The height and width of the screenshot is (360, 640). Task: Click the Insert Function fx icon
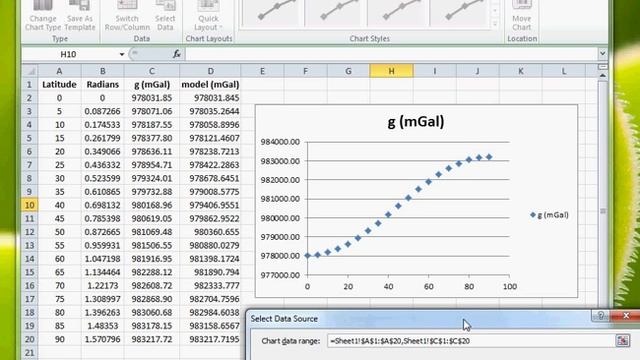(177, 54)
